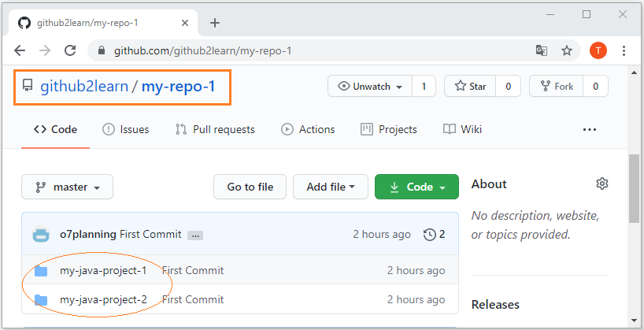644x330 pixels.
Task: Star the repository
Action: (470, 87)
